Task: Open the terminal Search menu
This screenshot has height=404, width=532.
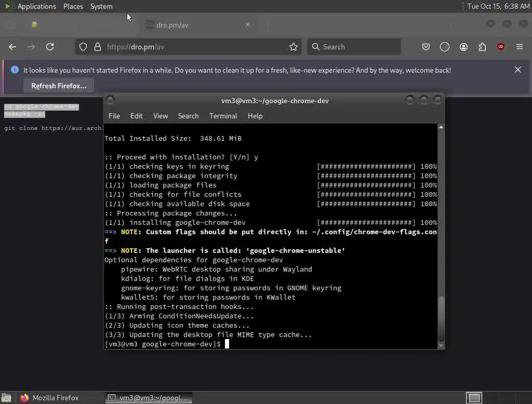Action: point(188,116)
